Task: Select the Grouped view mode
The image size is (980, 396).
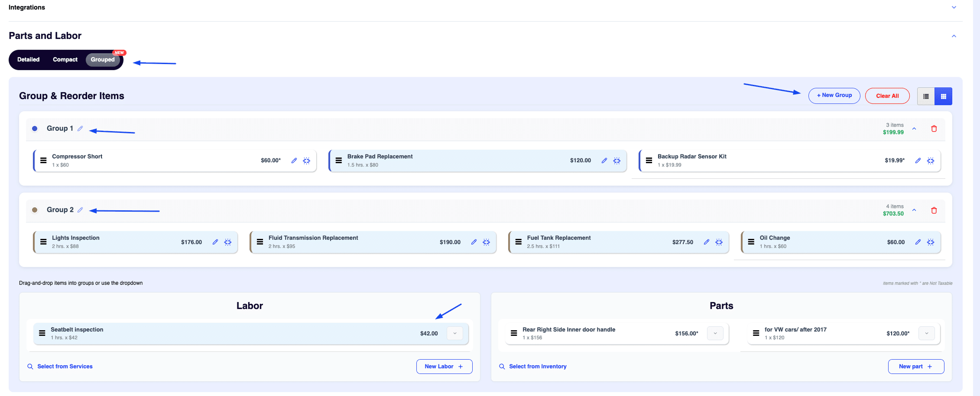Action: (x=102, y=59)
